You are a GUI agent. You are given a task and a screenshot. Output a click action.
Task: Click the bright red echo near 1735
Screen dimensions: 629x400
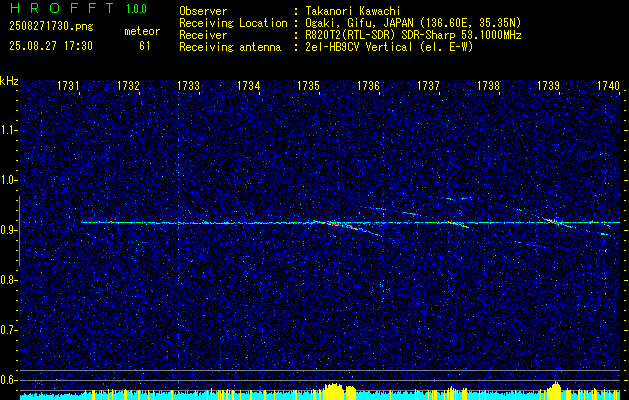coord(339,225)
